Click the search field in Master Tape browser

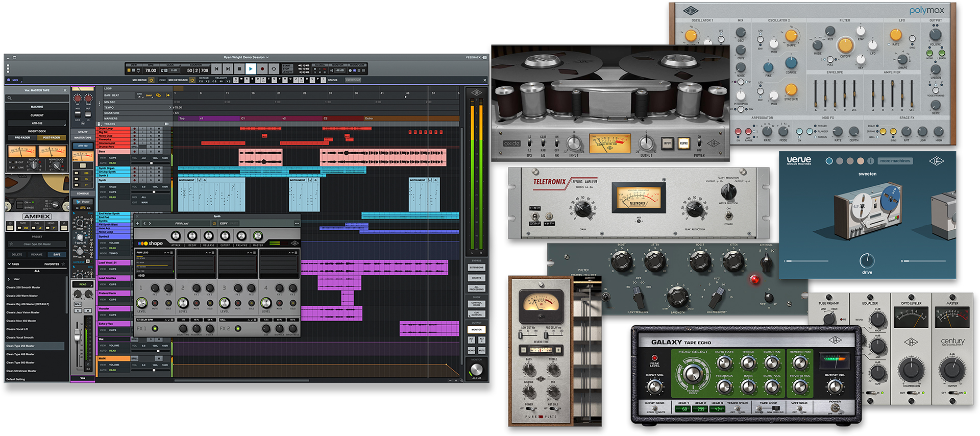pos(37,98)
